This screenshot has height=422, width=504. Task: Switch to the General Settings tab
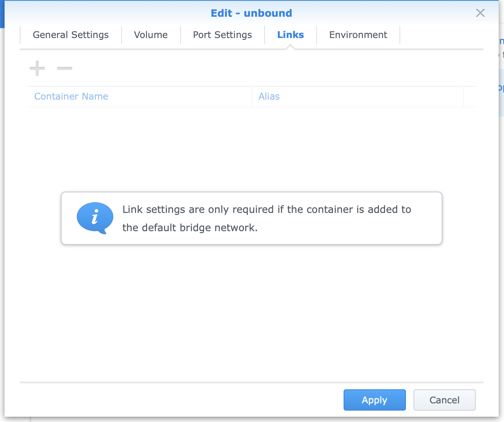71,35
